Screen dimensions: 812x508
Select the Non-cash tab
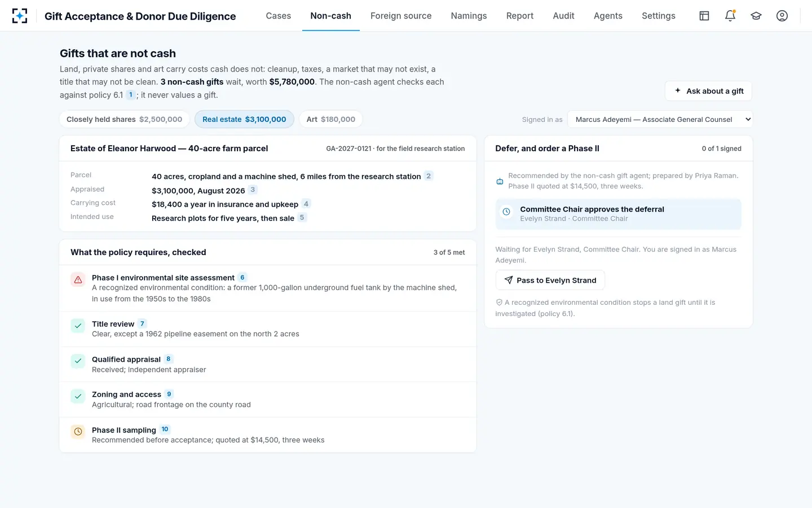pyautogui.click(x=331, y=16)
